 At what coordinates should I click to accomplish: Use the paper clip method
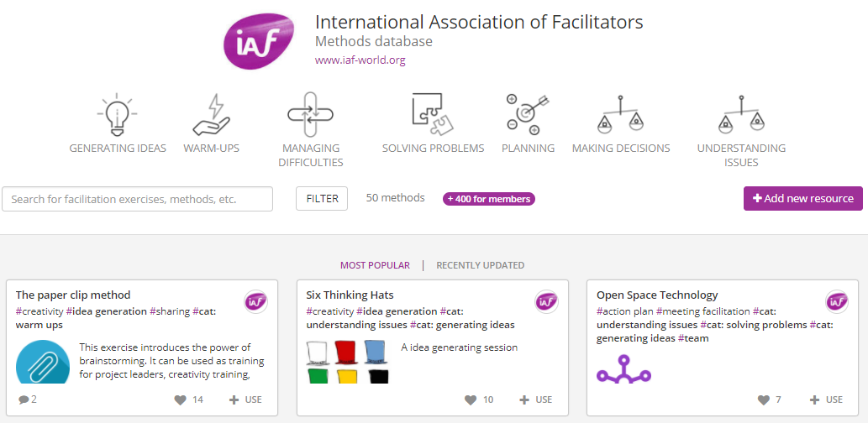[245, 399]
